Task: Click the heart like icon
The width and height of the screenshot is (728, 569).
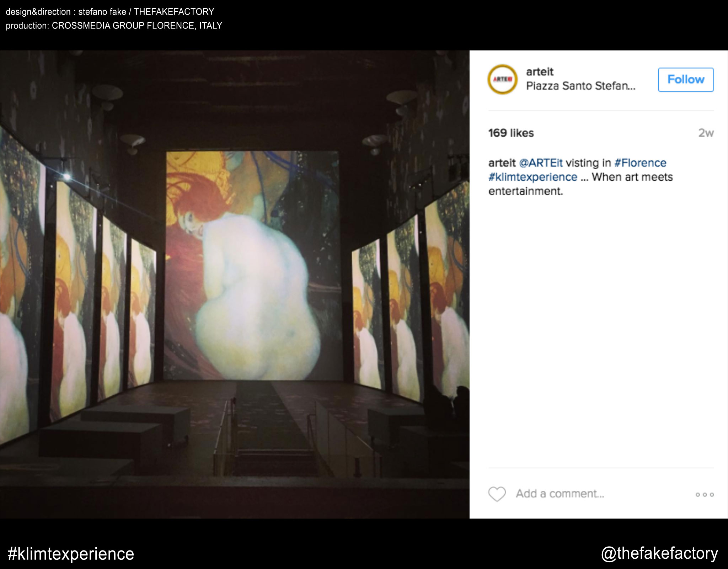Action: pyautogui.click(x=497, y=494)
